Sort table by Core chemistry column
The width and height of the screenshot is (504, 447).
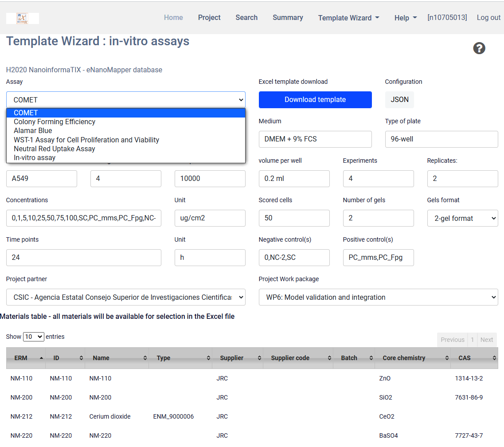(412, 358)
